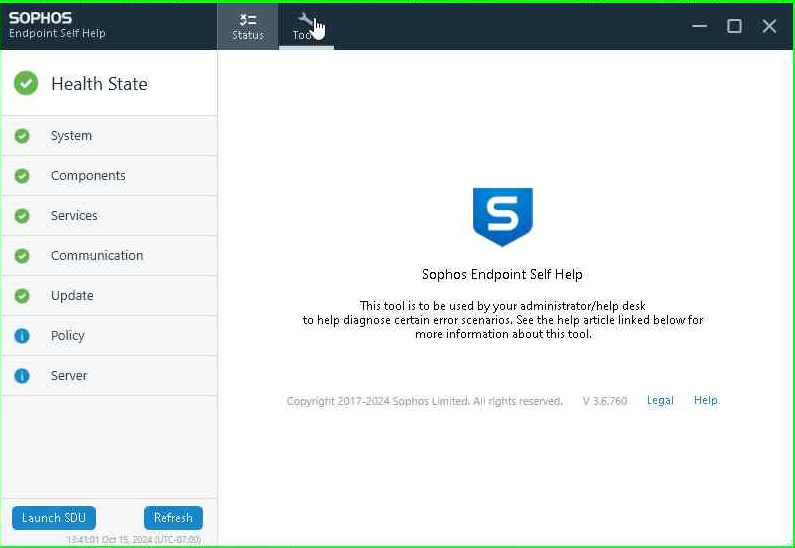Click the Sophos shield logo

502,216
